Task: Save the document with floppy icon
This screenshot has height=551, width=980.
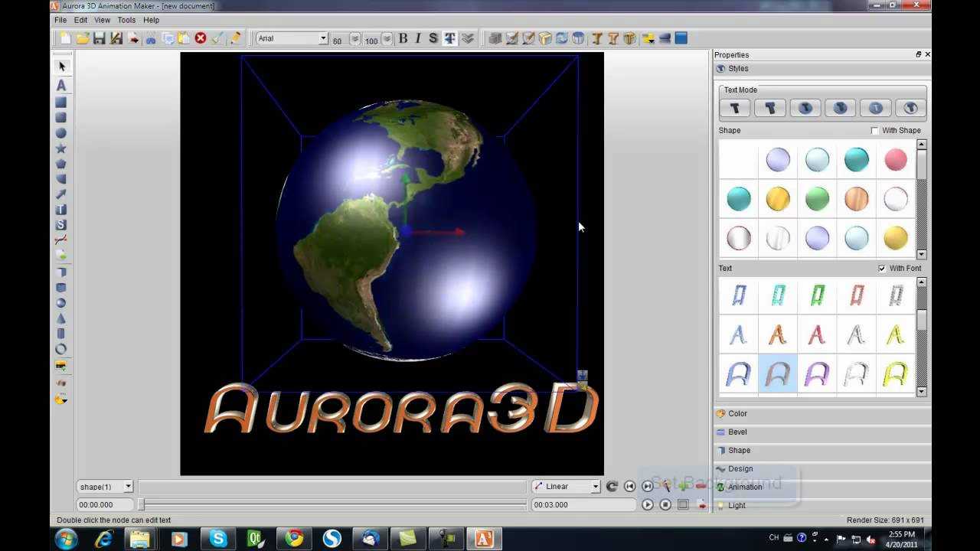Action: (x=100, y=38)
